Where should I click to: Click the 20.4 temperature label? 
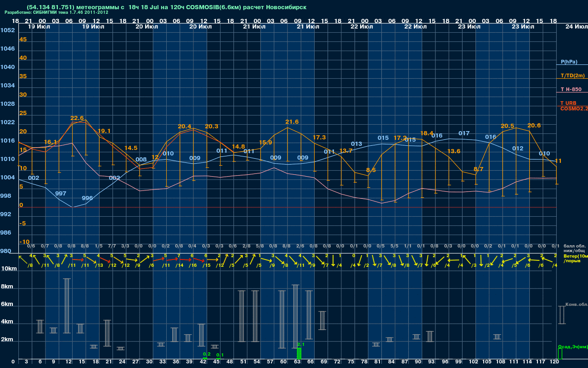185,126
